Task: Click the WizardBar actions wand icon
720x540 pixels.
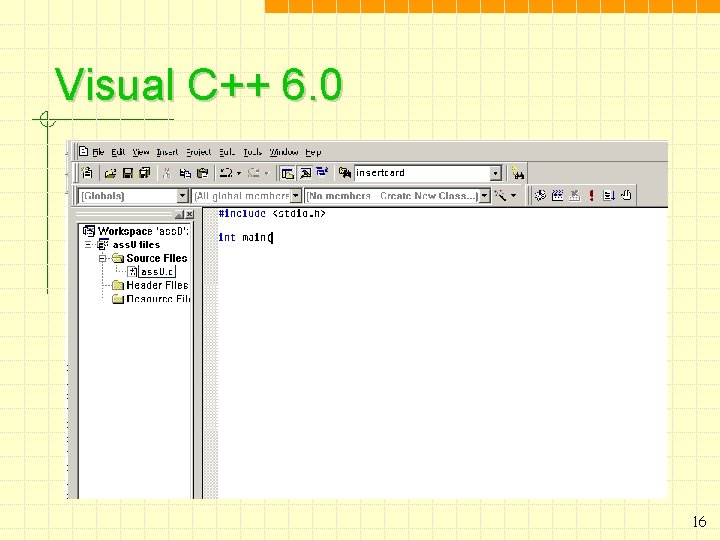Action: tap(501, 196)
